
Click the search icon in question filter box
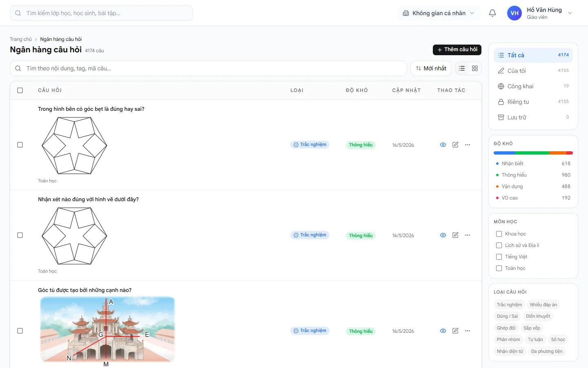[18, 68]
